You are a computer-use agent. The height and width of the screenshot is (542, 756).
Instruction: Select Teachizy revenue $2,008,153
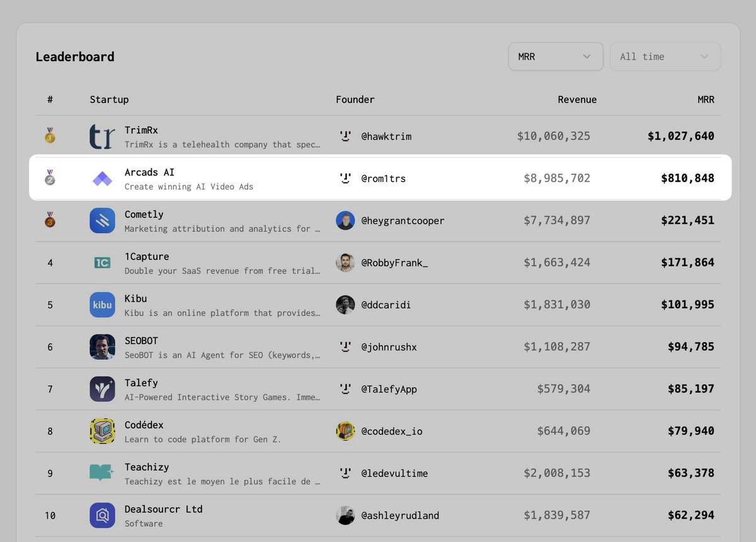pos(557,473)
